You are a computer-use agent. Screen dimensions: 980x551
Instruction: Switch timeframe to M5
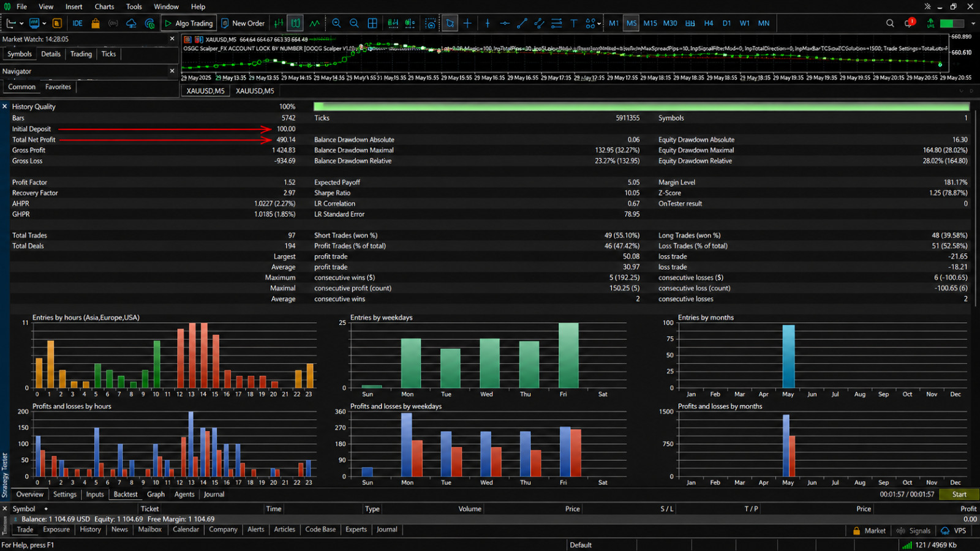[631, 23]
